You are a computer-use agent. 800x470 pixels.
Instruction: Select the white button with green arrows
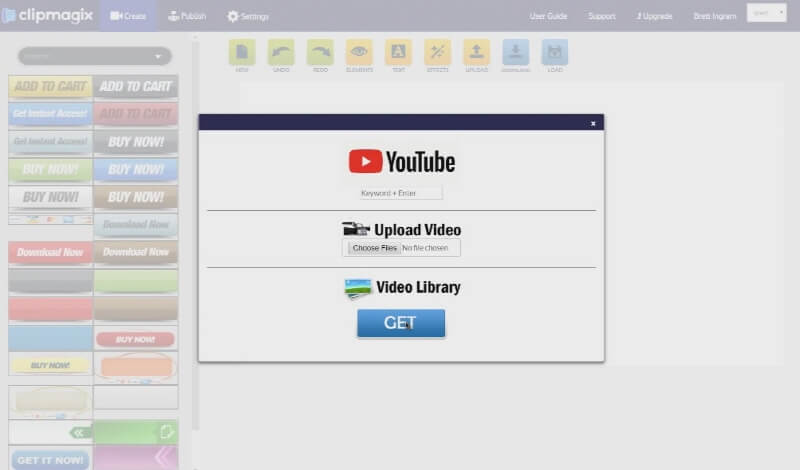[50, 433]
